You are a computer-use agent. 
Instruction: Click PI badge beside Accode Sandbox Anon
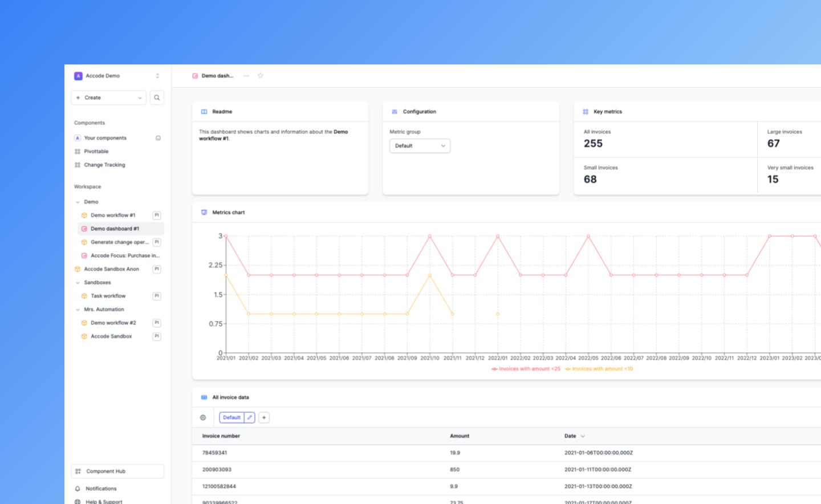click(157, 269)
